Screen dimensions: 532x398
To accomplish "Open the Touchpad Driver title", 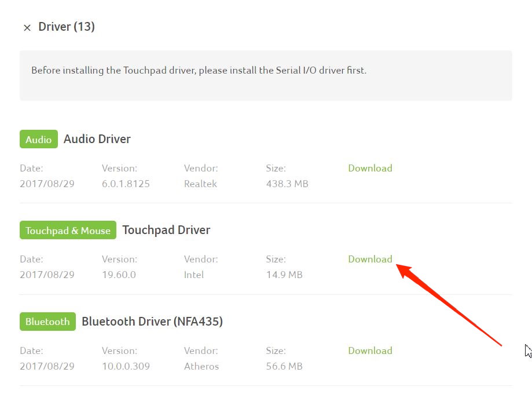I will (166, 230).
